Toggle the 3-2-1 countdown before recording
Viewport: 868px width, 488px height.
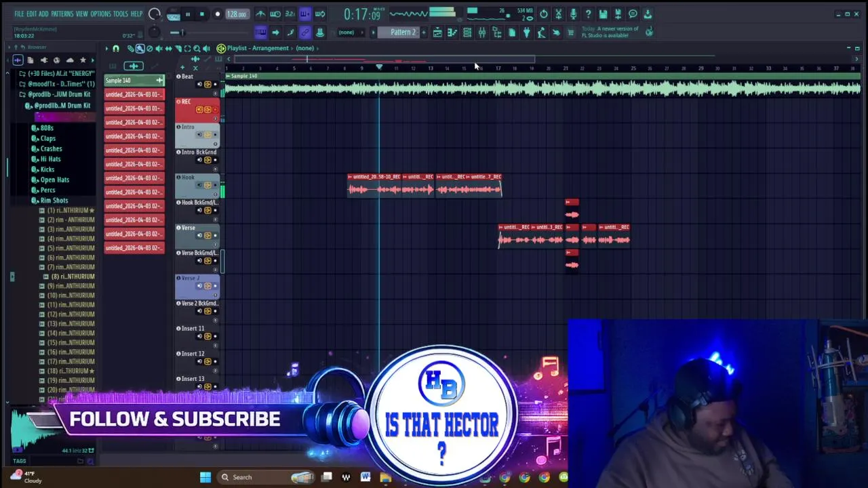click(x=290, y=14)
